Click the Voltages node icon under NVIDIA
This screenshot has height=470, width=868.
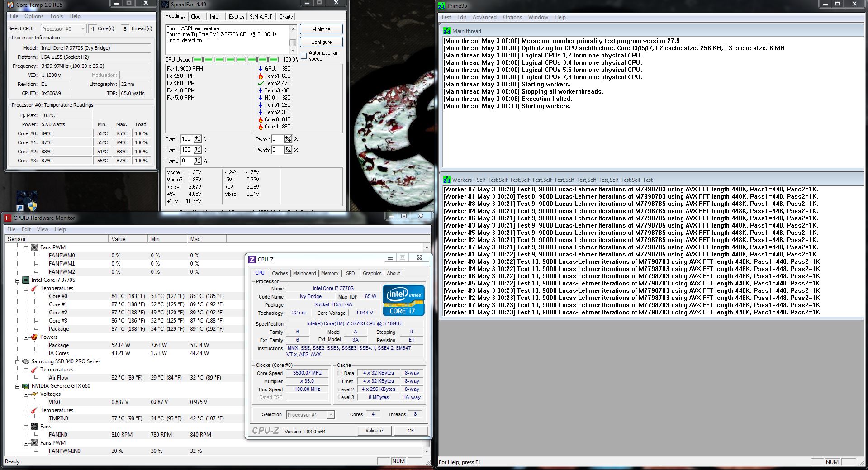(34, 394)
